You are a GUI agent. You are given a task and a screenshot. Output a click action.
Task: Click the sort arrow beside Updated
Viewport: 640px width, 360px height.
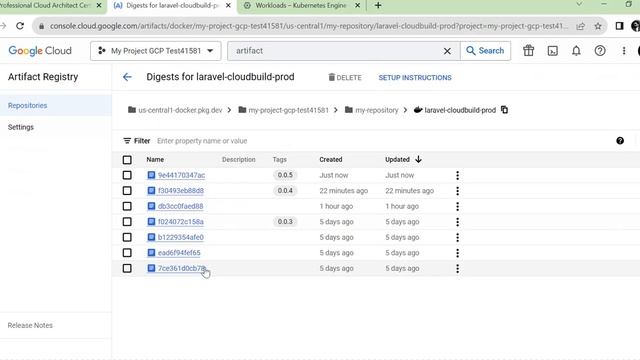pyautogui.click(x=418, y=159)
